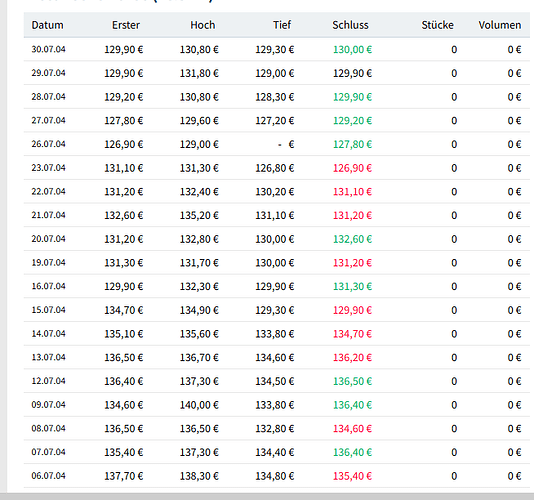Click low value 126,80 € on 23.07.04
Image resolution: width=534 pixels, height=500 pixels.
(275, 168)
